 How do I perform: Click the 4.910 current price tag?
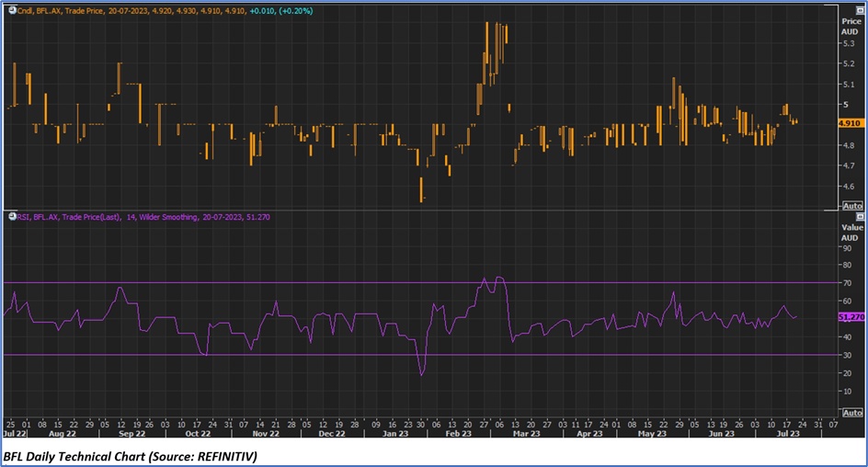tap(849, 122)
